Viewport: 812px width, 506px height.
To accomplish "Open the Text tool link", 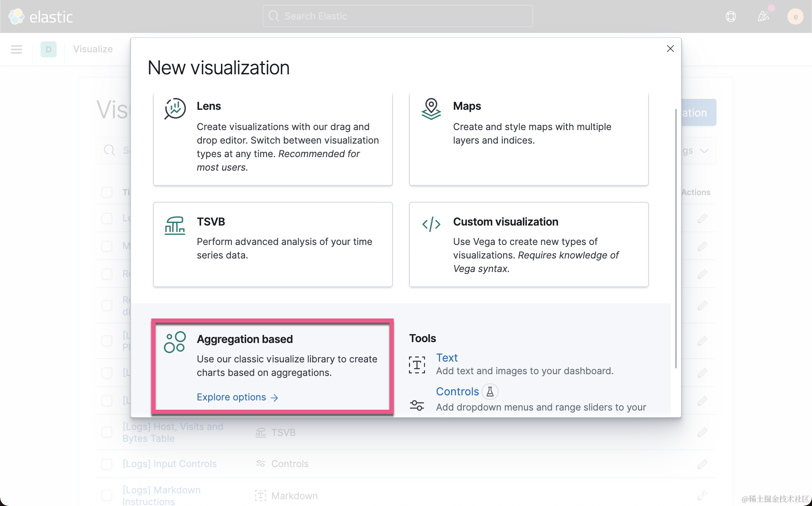I will (x=447, y=358).
